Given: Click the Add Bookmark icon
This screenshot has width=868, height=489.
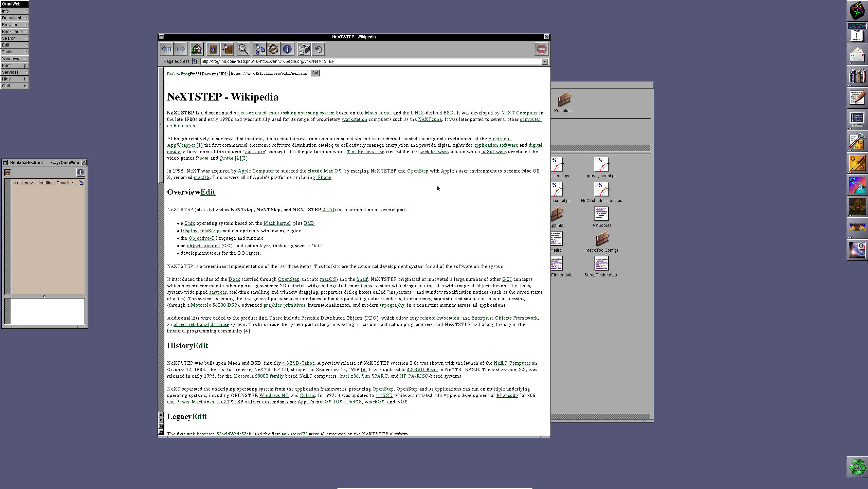Looking at the screenshot, I should click(x=227, y=49).
